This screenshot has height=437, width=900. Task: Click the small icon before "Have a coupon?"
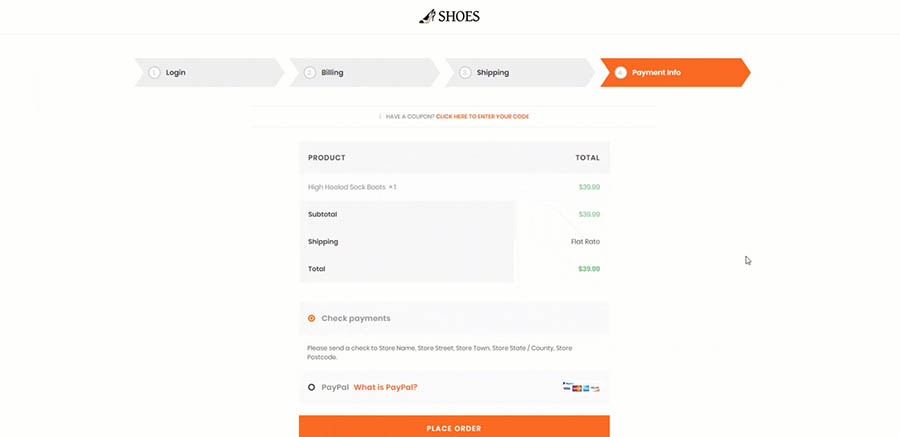click(380, 117)
